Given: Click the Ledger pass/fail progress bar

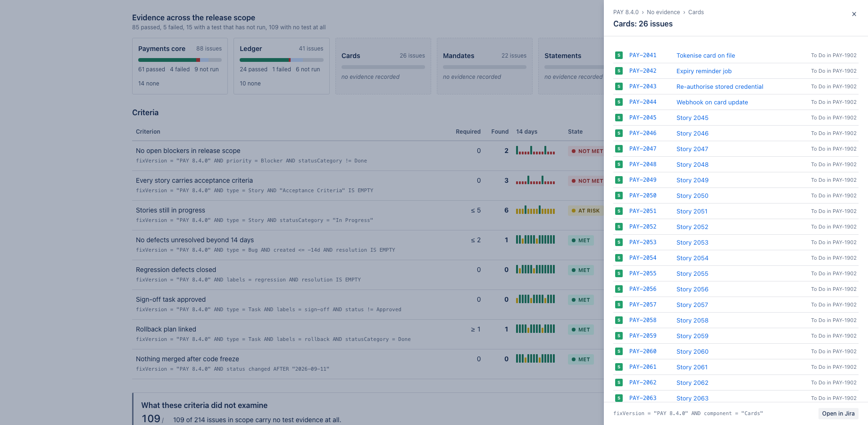Looking at the screenshot, I should [x=282, y=60].
